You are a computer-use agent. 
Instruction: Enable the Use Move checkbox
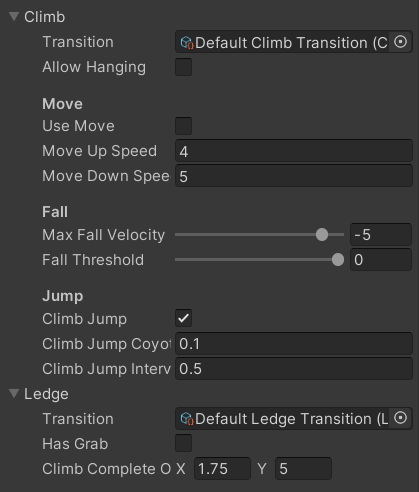pyautogui.click(x=183, y=126)
